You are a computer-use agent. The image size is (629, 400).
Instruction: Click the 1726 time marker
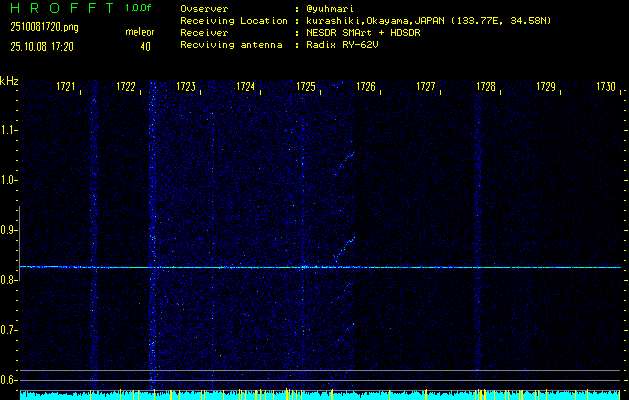click(x=366, y=86)
